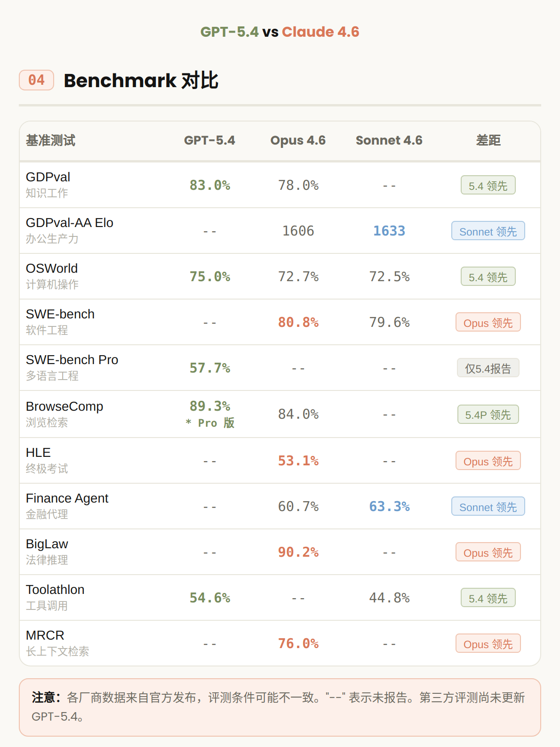Click the "Sonnet 4.6" column header
The height and width of the screenshot is (747, 560).
[389, 140]
